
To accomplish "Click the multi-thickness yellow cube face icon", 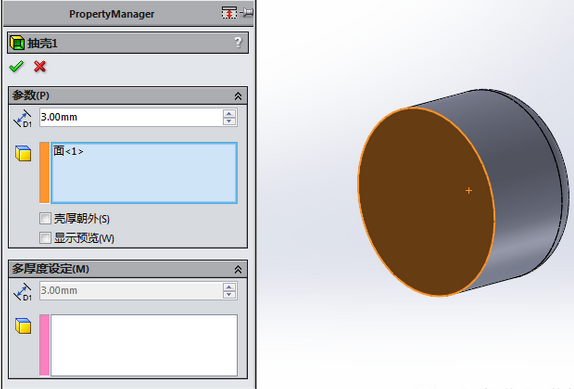I will (23, 326).
